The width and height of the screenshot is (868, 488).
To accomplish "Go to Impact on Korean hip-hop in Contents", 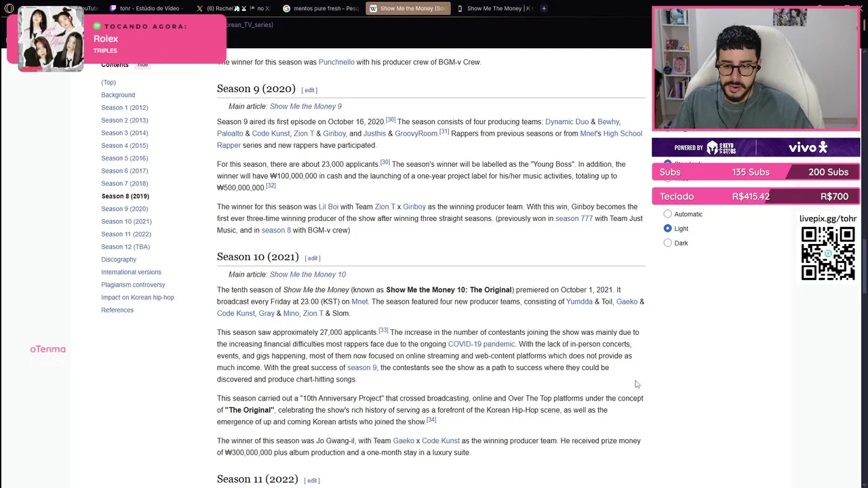I will (x=138, y=298).
